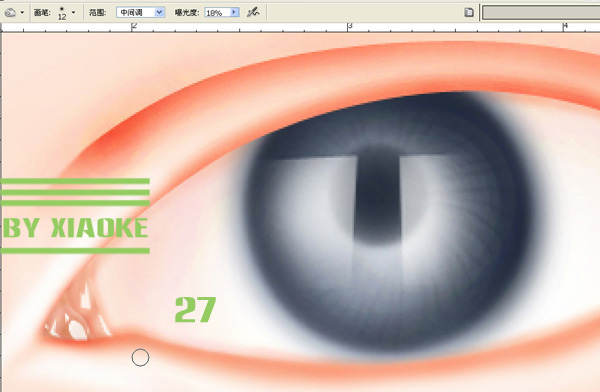
Task: Click the Dodge tool preset icon
Action: pos(10,13)
